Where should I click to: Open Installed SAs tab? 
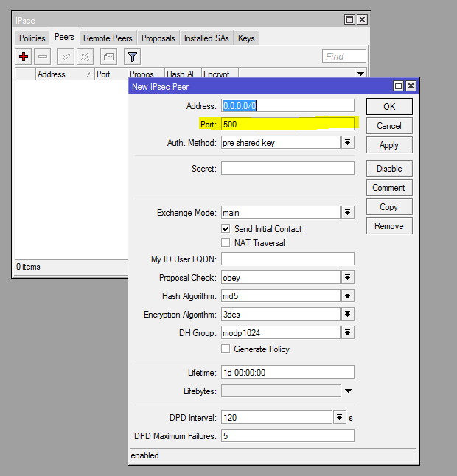tap(206, 38)
